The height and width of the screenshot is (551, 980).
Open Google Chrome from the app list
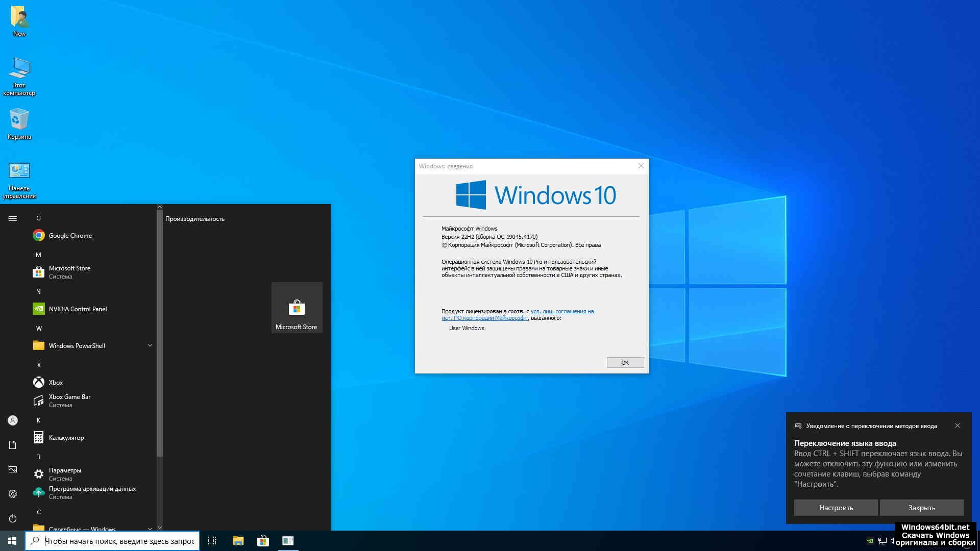coord(70,236)
